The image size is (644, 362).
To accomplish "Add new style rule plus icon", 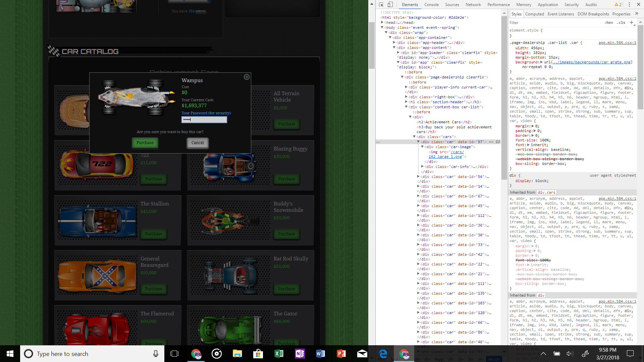I will pyautogui.click(x=632, y=22).
